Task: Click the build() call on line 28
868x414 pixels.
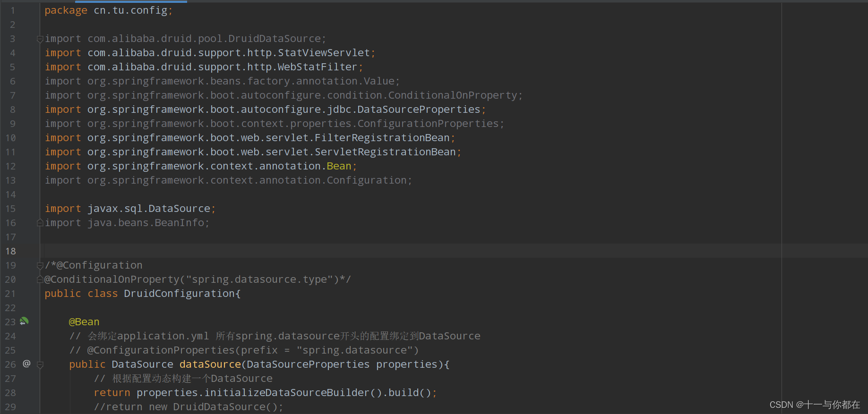Action: (409, 393)
